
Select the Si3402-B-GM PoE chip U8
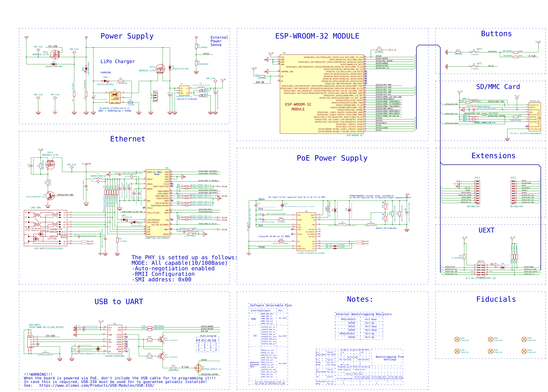(306, 232)
